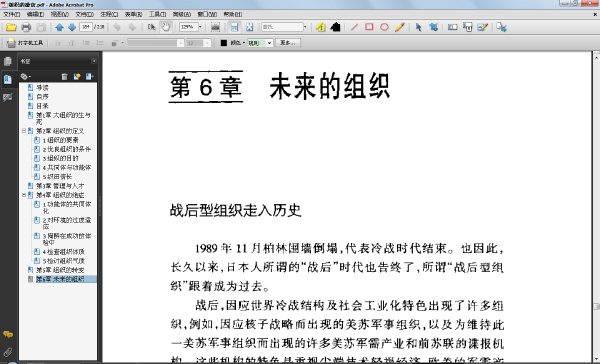Open the 文档(D) menu

(x=85, y=14)
